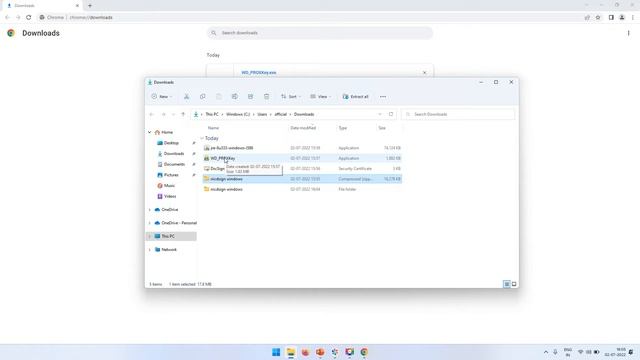The height and width of the screenshot is (360, 640).
Task: Select the mcsign File folder row
Action: click(x=302, y=189)
